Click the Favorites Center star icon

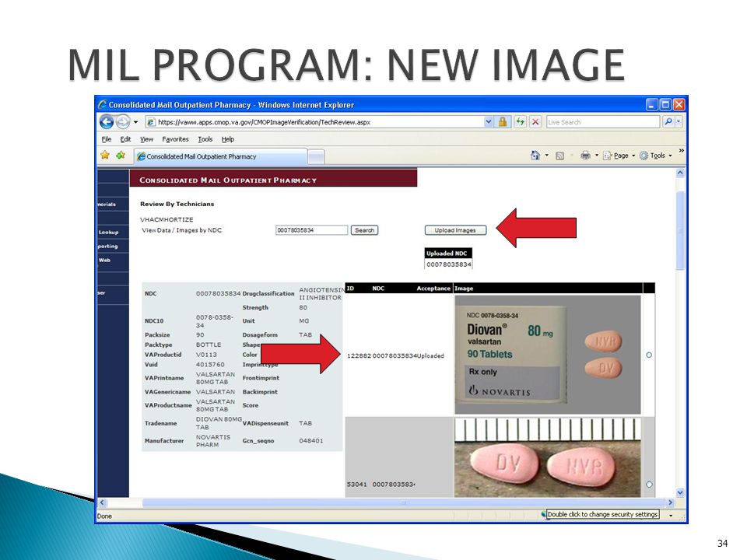105,156
